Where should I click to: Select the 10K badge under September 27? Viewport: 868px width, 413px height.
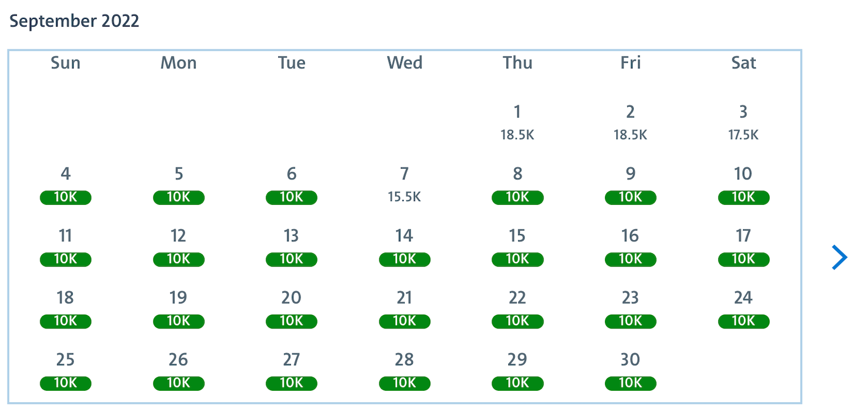[291, 383]
